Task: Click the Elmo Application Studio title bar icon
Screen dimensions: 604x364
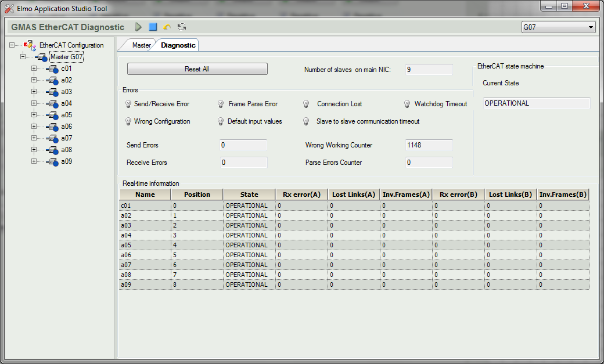Action: [9, 9]
